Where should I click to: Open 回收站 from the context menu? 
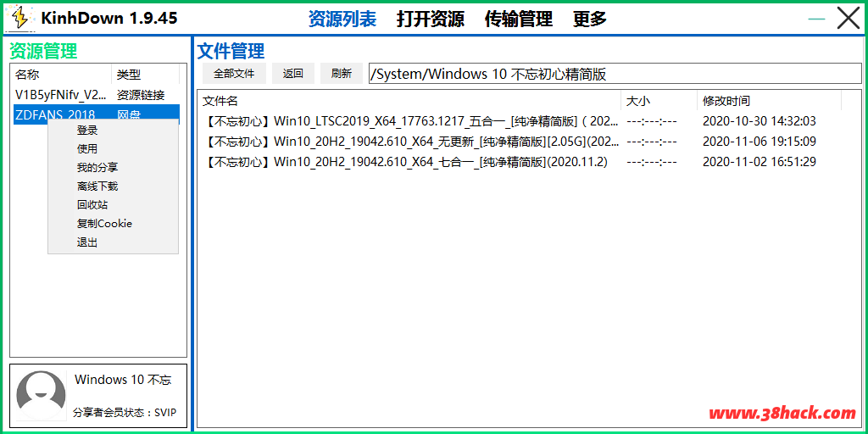point(92,205)
